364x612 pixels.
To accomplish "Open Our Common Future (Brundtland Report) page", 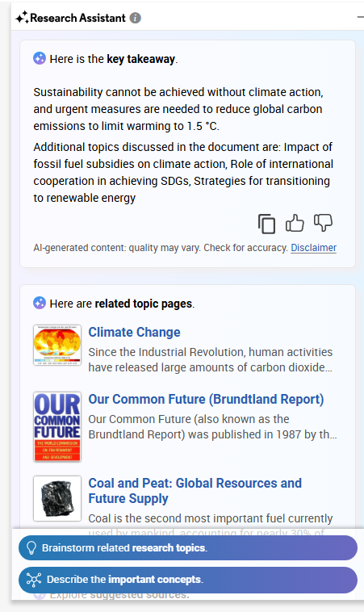I will (206, 400).
